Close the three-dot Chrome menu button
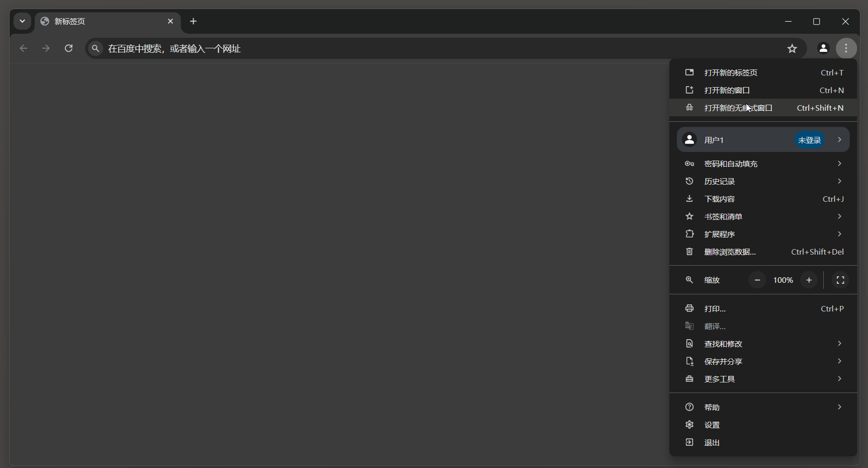Viewport: 868px width, 468px height. pos(846,48)
